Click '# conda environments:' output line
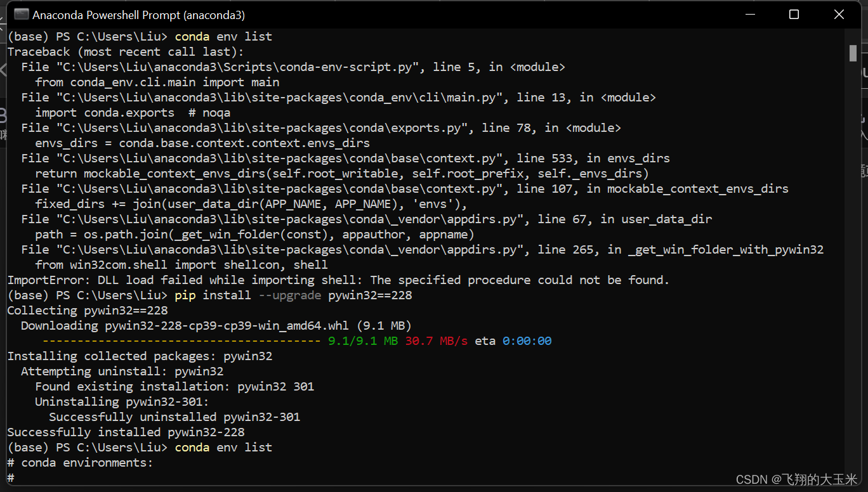 point(80,462)
